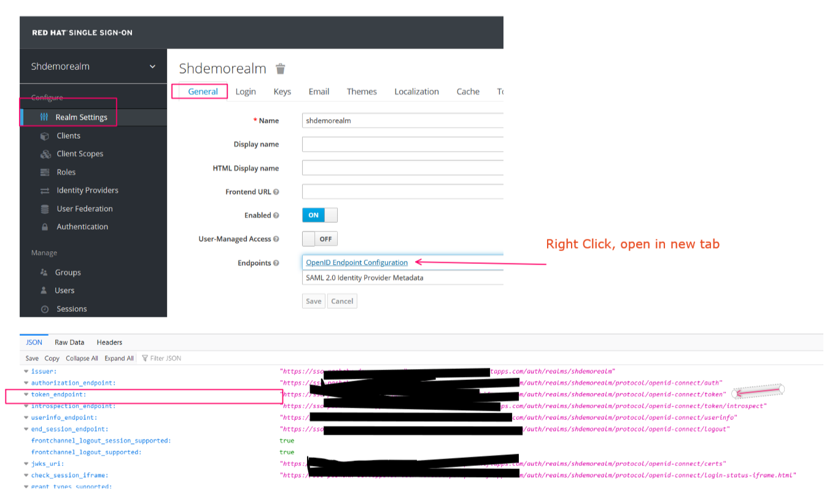827x504 pixels.
Task: Click the Sessions clock icon
Action: click(45, 309)
